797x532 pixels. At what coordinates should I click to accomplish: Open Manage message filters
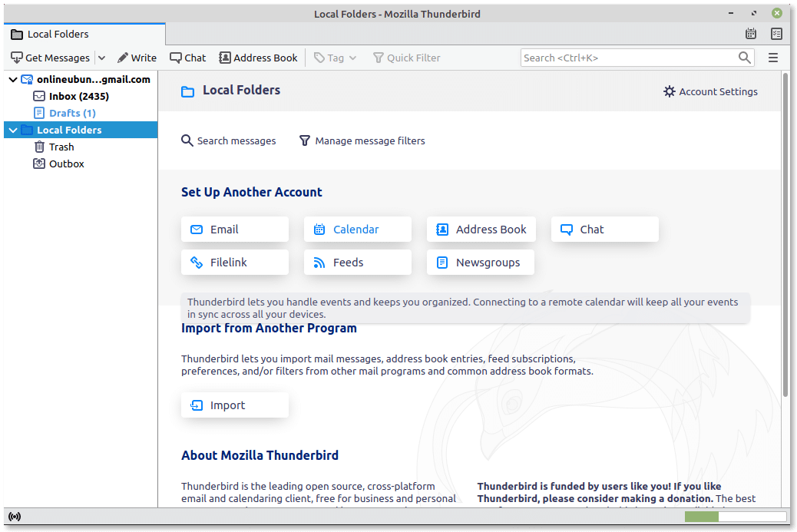[362, 140]
